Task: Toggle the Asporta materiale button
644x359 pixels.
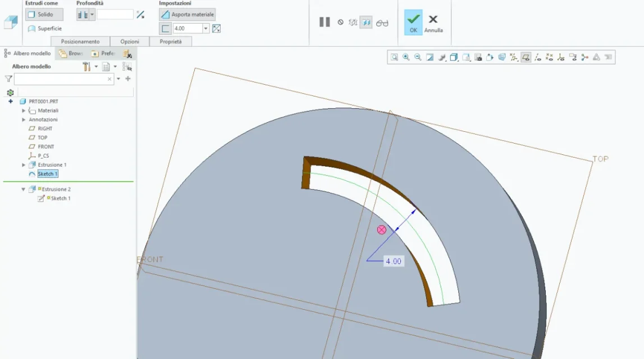Action: tap(188, 15)
